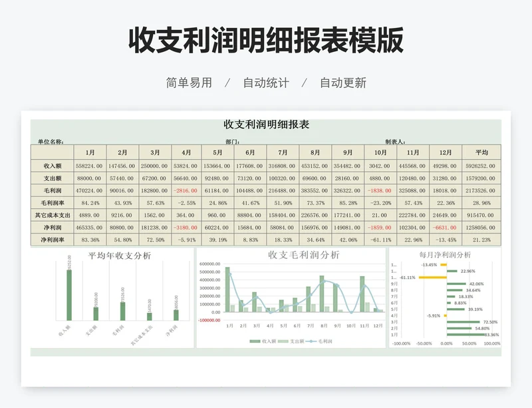Click other cost cell 88804.00
The height and width of the screenshot is (408, 532).
coord(249,215)
